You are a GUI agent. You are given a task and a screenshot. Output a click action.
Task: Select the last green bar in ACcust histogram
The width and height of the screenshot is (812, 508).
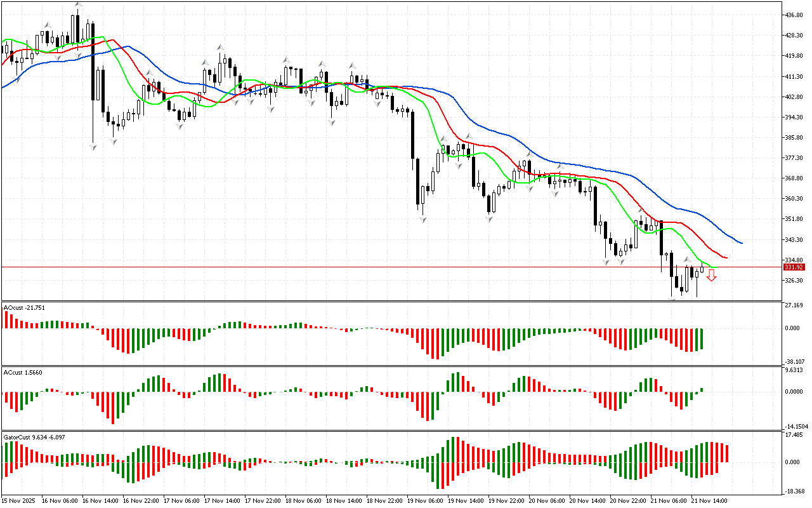(x=702, y=390)
